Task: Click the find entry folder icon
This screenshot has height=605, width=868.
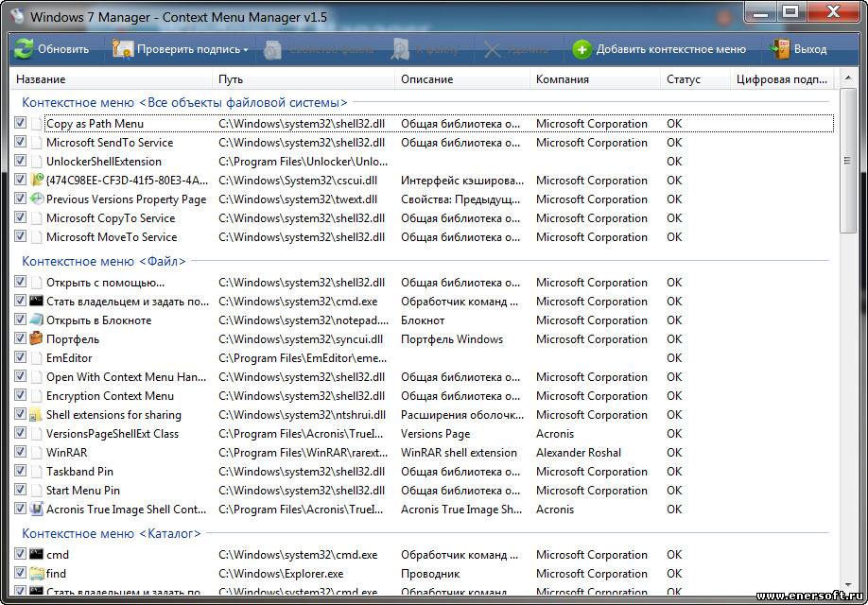Action: [x=37, y=573]
